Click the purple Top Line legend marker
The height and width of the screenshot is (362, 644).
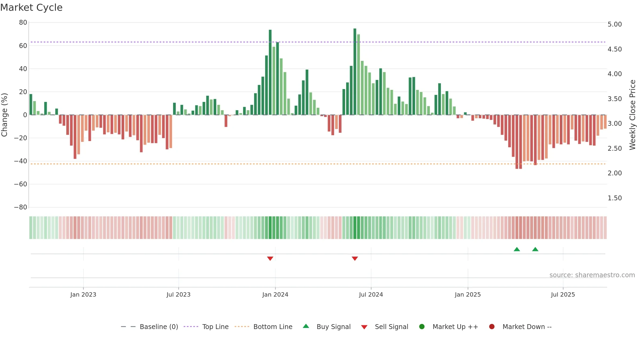point(191,327)
